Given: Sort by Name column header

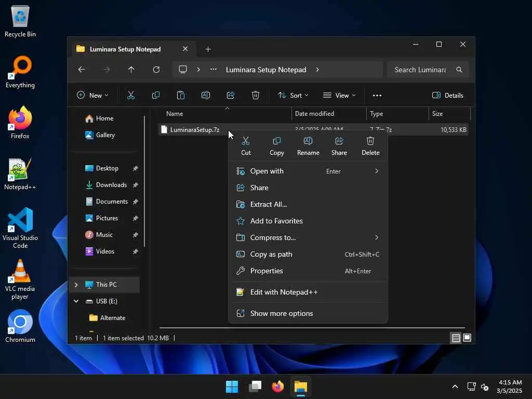Looking at the screenshot, I should pos(225,114).
